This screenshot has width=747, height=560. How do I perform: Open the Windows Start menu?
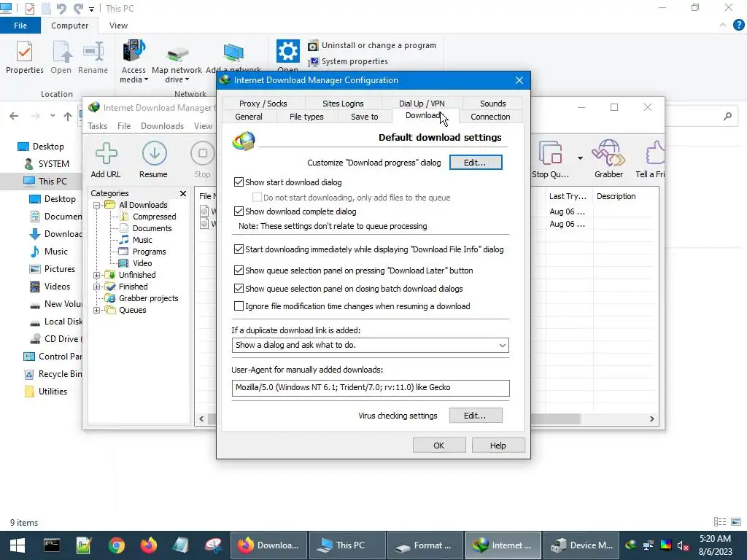pos(18,545)
